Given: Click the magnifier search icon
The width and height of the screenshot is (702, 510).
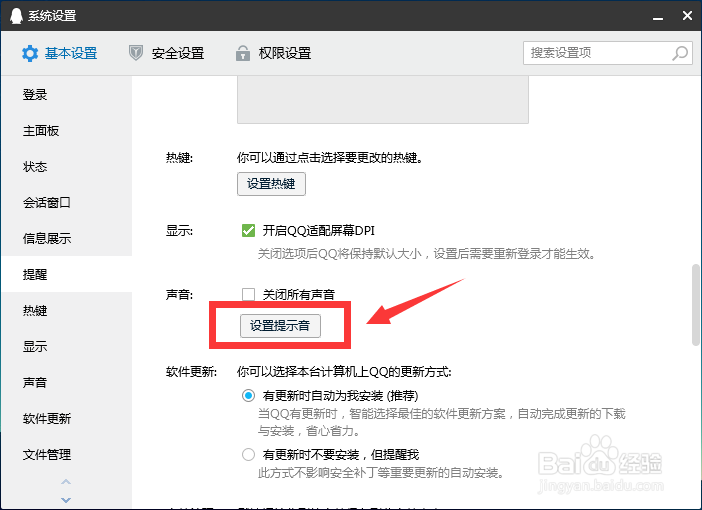Looking at the screenshot, I should (680, 53).
